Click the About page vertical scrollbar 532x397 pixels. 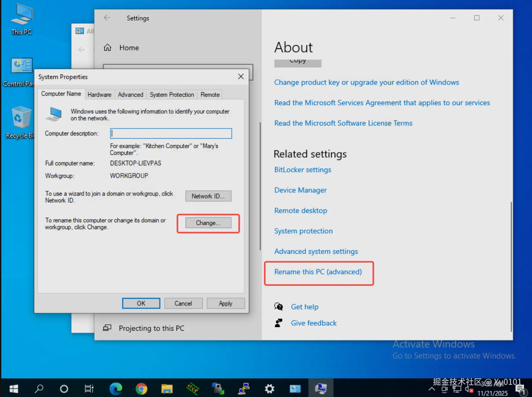click(x=511, y=267)
